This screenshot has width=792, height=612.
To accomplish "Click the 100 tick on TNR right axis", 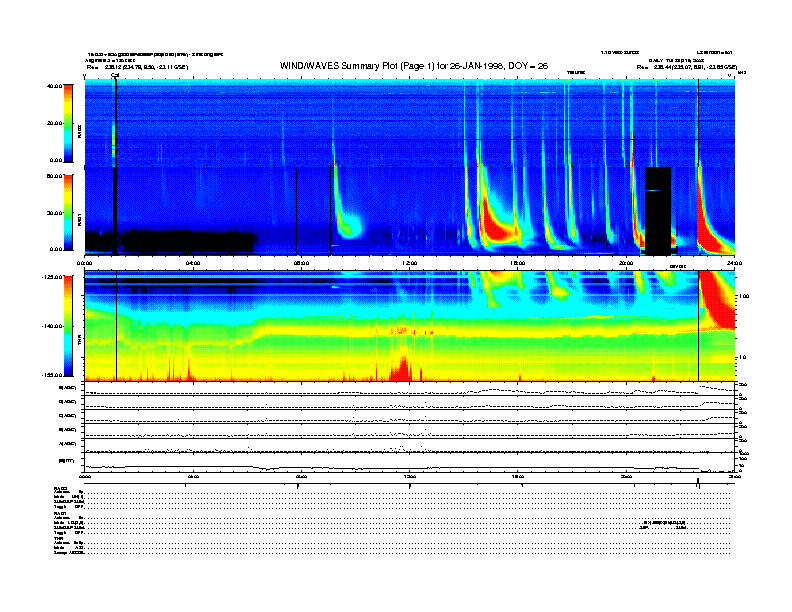I will pos(744,296).
